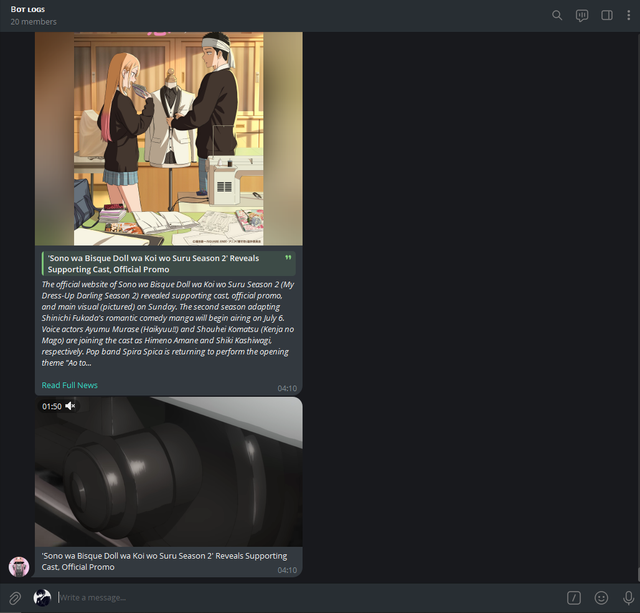Click the 04:10 timestamp on the video message
This screenshot has width=640, height=613.
[x=287, y=570]
